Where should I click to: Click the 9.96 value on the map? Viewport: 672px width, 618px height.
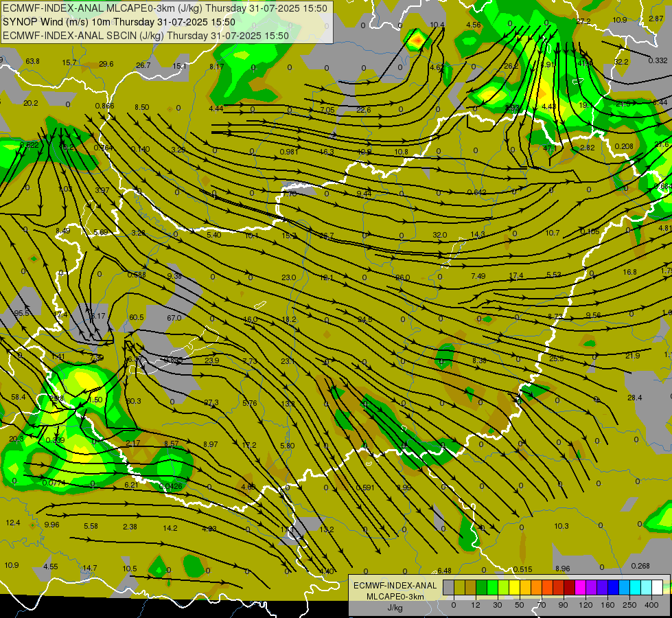pyautogui.click(x=52, y=525)
